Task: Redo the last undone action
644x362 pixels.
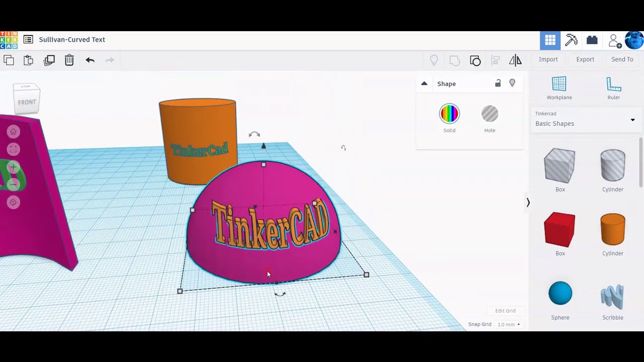Action: point(110,60)
